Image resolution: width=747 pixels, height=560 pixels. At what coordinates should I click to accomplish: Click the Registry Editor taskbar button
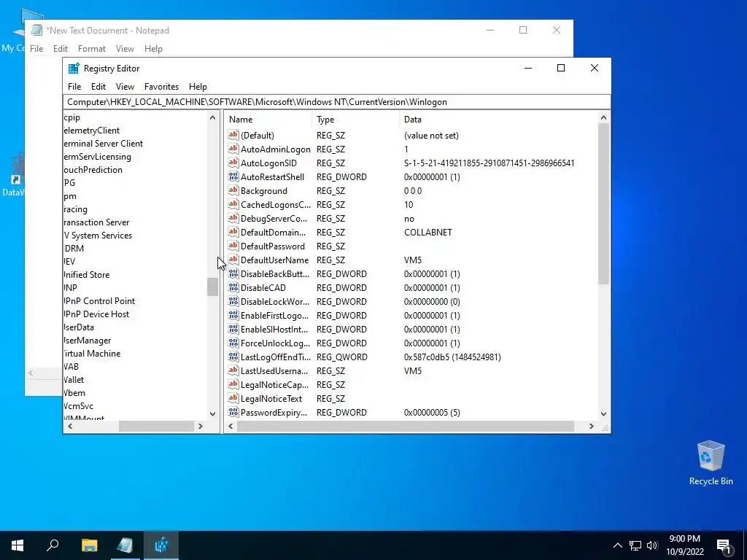161,545
